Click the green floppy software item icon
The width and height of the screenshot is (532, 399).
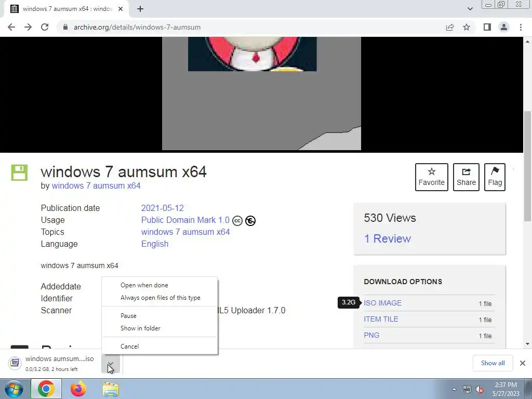click(19, 172)
